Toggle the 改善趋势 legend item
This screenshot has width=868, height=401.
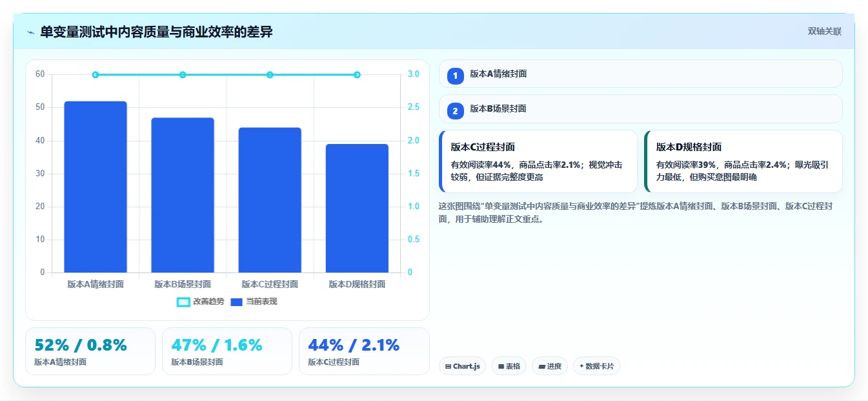coord(201,302)
